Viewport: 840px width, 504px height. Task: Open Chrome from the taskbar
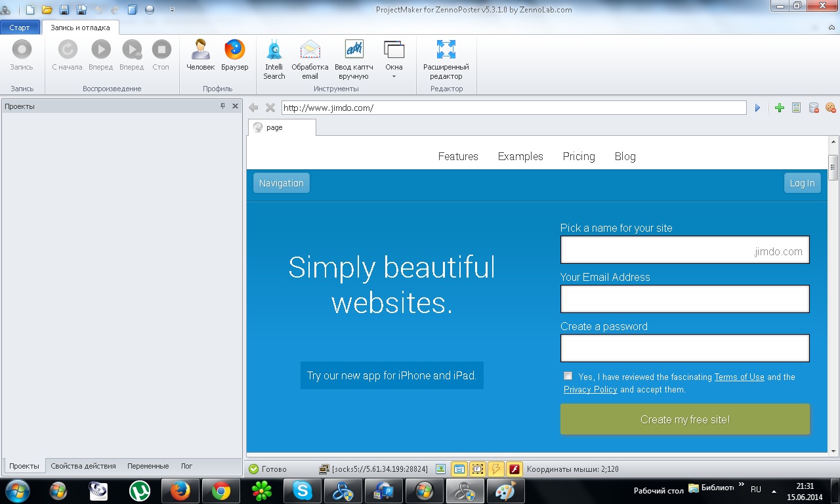point(220,491)
